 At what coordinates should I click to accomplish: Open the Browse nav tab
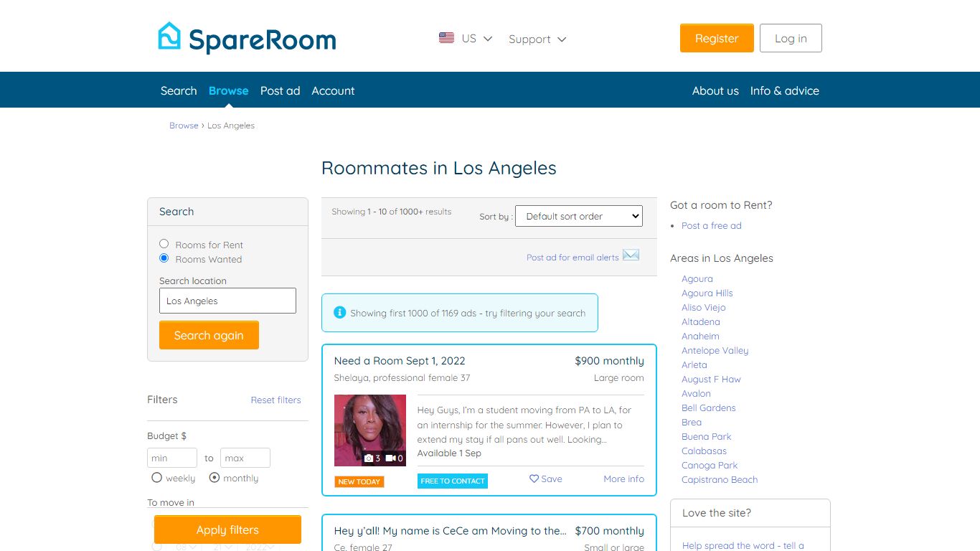[x=228, y=90]
